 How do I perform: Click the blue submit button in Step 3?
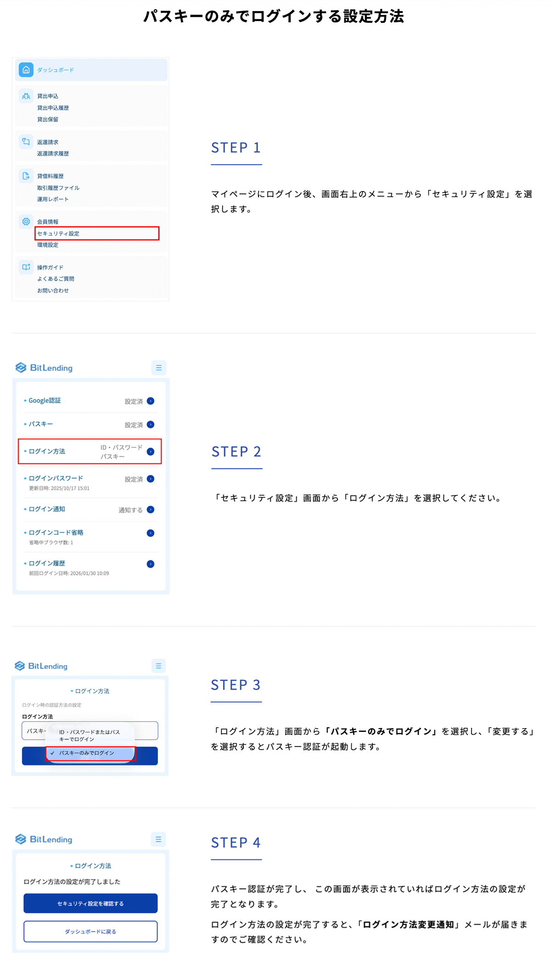(90, 756)
